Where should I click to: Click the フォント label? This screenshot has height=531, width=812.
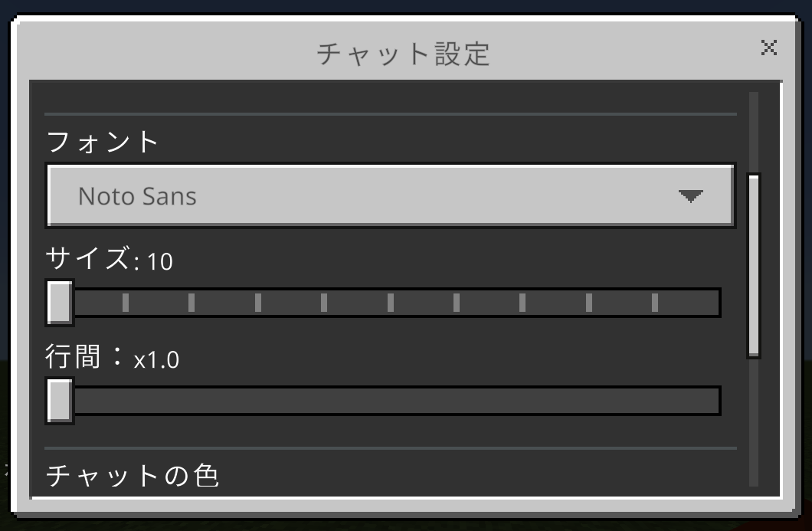pyautogui.click(x=103, y=142)
